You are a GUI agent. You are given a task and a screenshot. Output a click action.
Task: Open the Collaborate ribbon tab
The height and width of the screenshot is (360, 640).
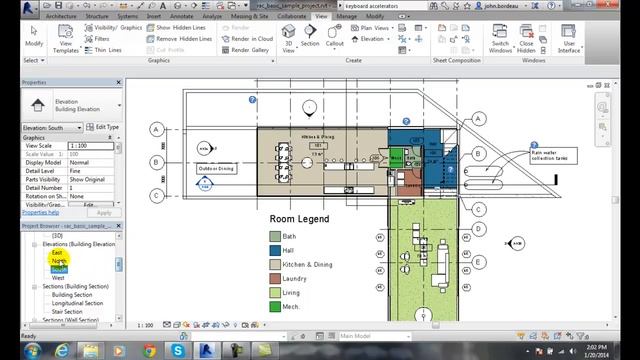click(x=291, y=16)
